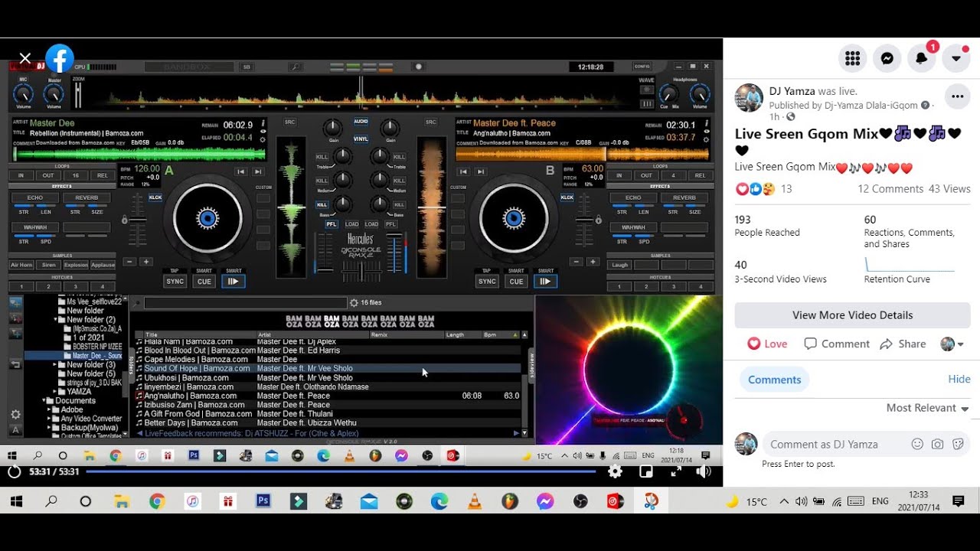Click deck B pitch lock icon
This screenshot has width=980, height=551.
tap(599, 220)
